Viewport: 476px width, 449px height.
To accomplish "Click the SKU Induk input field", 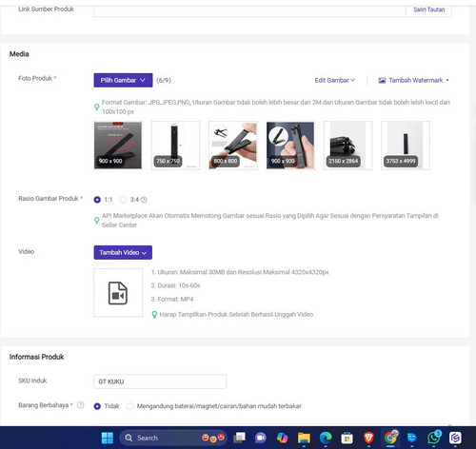I will pyautogui.click(x=160, y=381).
